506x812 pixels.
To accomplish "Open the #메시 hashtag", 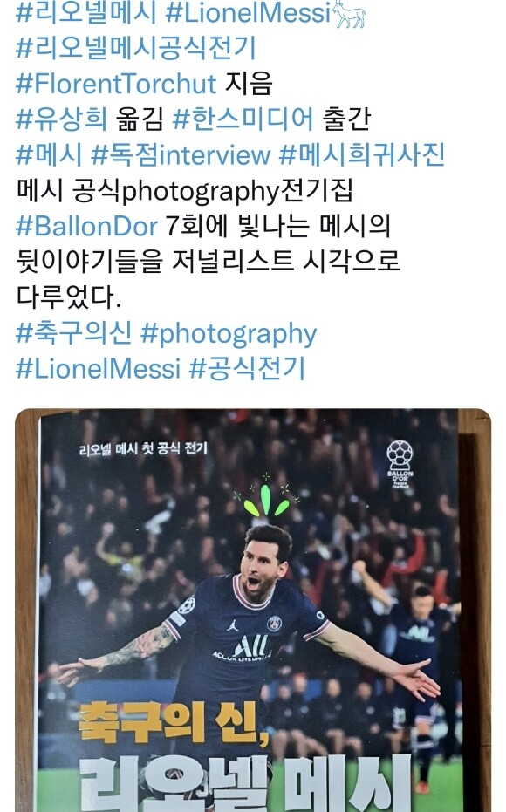I will point(49,154).
